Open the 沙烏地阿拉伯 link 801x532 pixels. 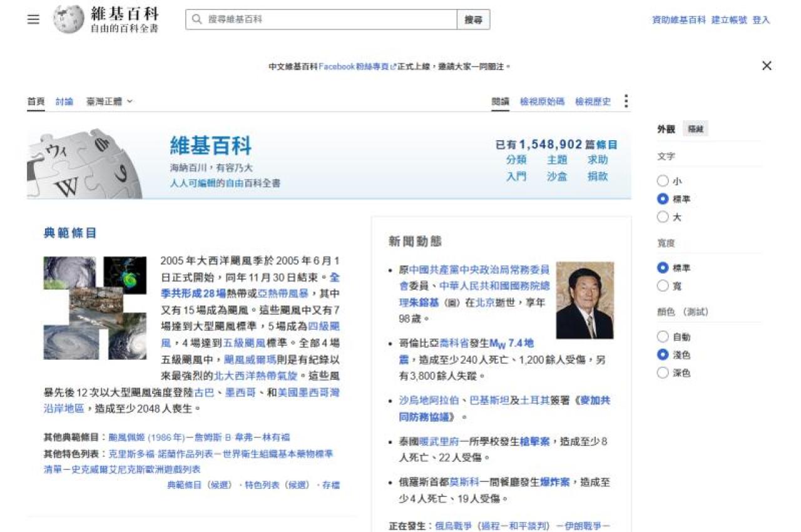coord(429,400)
